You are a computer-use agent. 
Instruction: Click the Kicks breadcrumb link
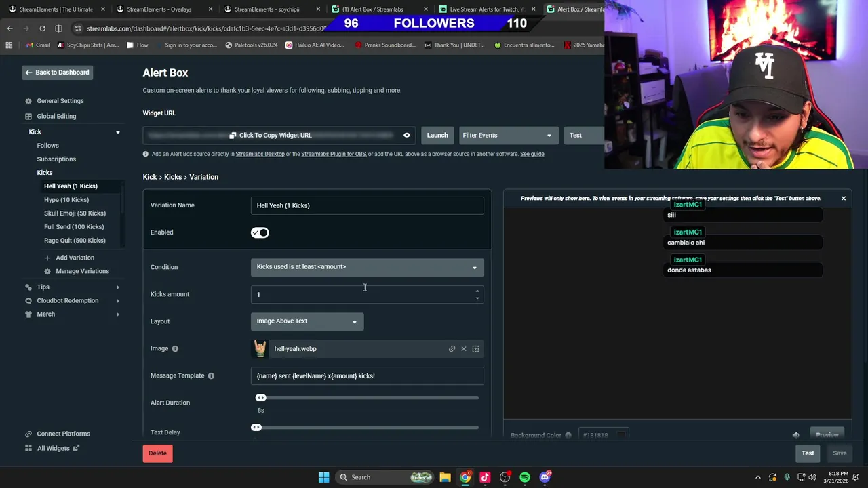tap(173, 177)
